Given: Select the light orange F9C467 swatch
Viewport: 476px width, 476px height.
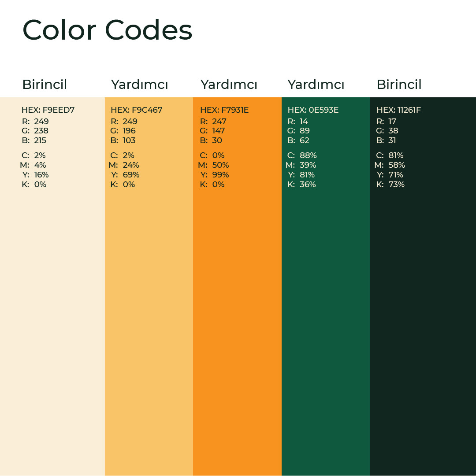Looking at the screenshot, I should click(149, 286).
